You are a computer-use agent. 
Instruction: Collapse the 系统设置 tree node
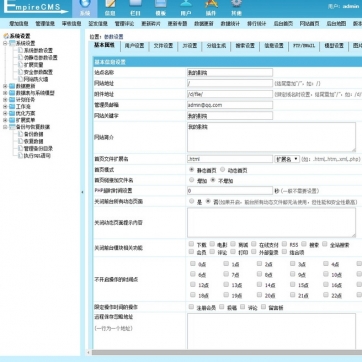point(5,43)
